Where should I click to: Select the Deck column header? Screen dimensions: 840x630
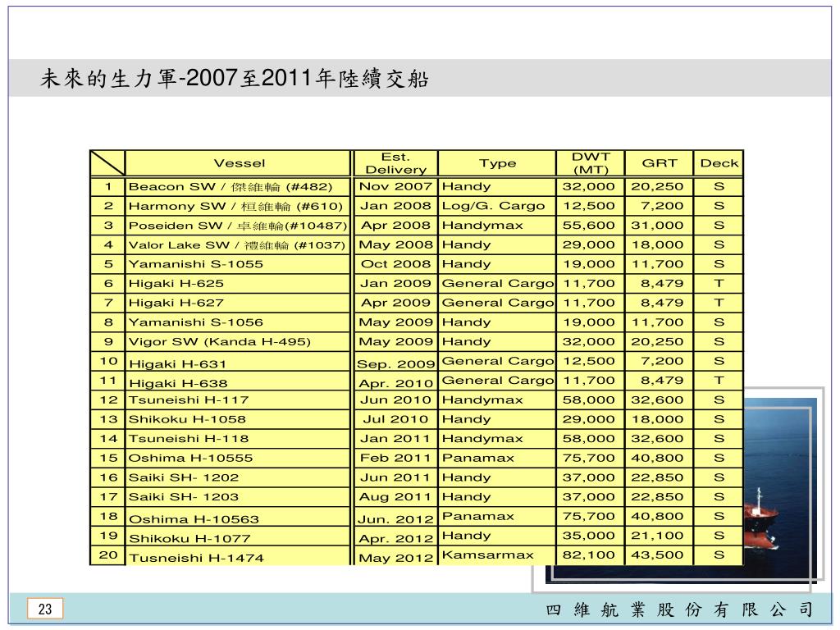point(719,163)
